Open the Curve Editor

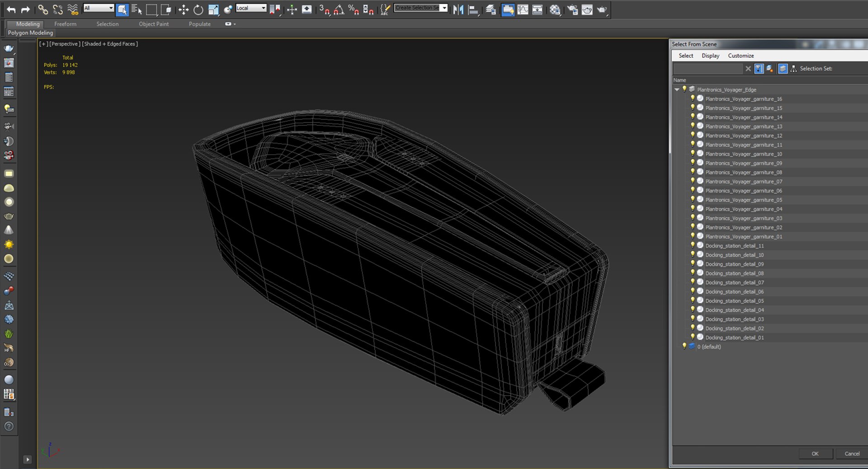tap(523, 9)
